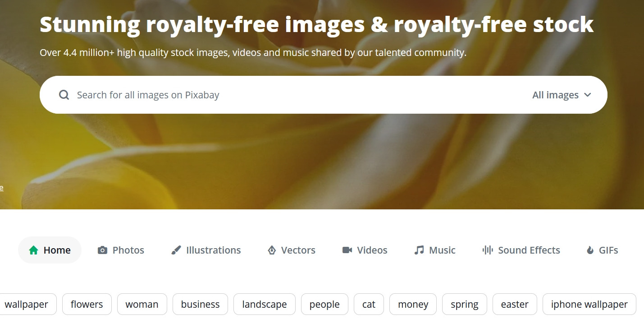Select the Photos camera icon

[x=103, y=250]
